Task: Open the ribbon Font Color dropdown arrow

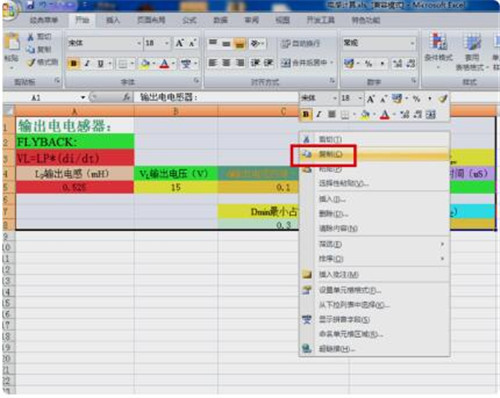Action: pos(174,63)
